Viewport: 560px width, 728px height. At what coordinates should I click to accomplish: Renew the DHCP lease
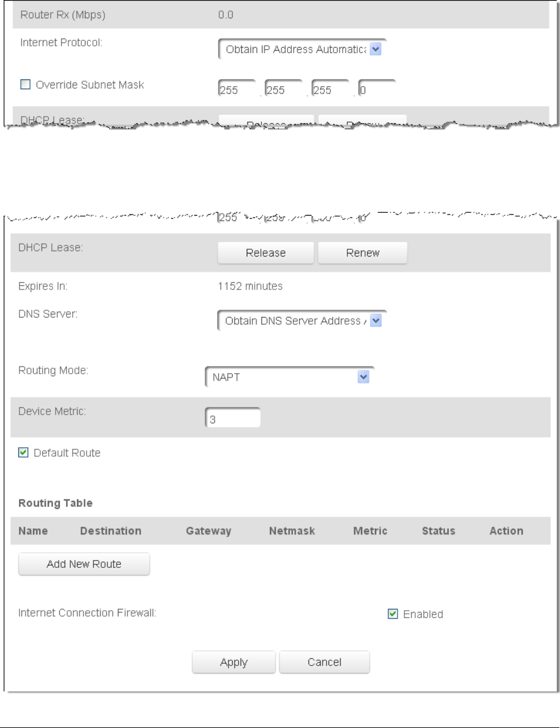click(x=363, y=253)
